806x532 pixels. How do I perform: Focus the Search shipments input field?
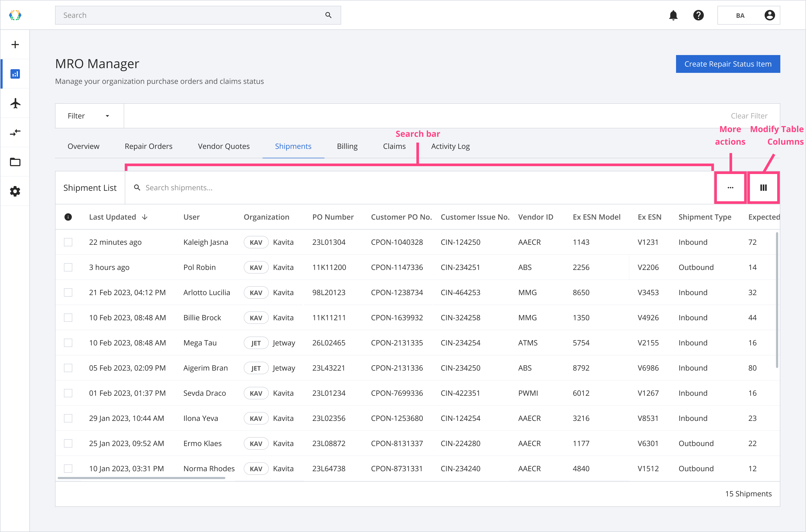point(420,188)
